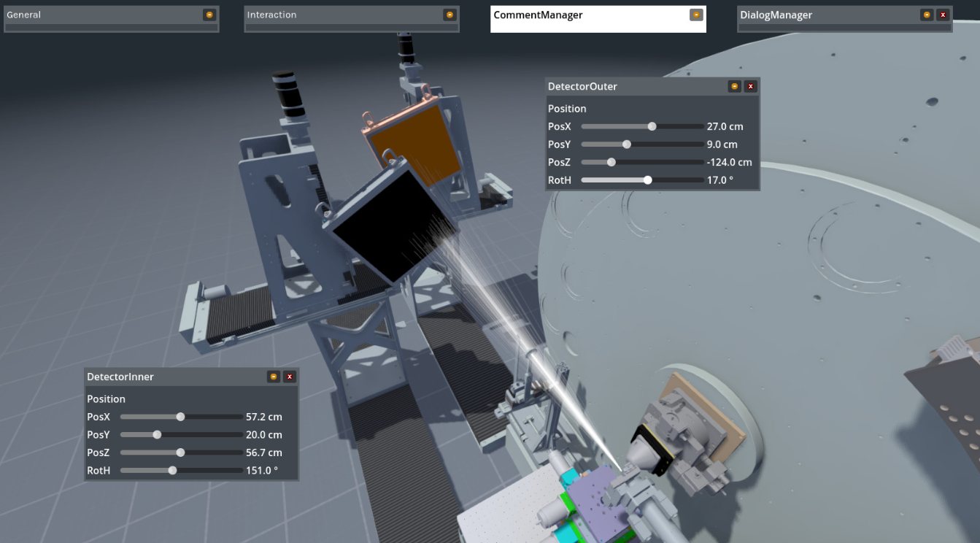Click the DialogManager panel title
This screenshot has height=543, width=980.
tap(776, 15)
